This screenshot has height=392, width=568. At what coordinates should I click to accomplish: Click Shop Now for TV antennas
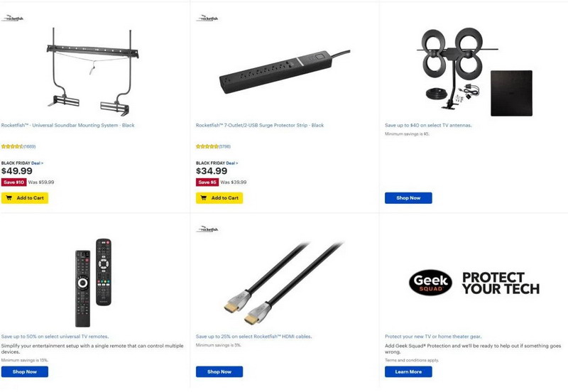click(408, 198)
